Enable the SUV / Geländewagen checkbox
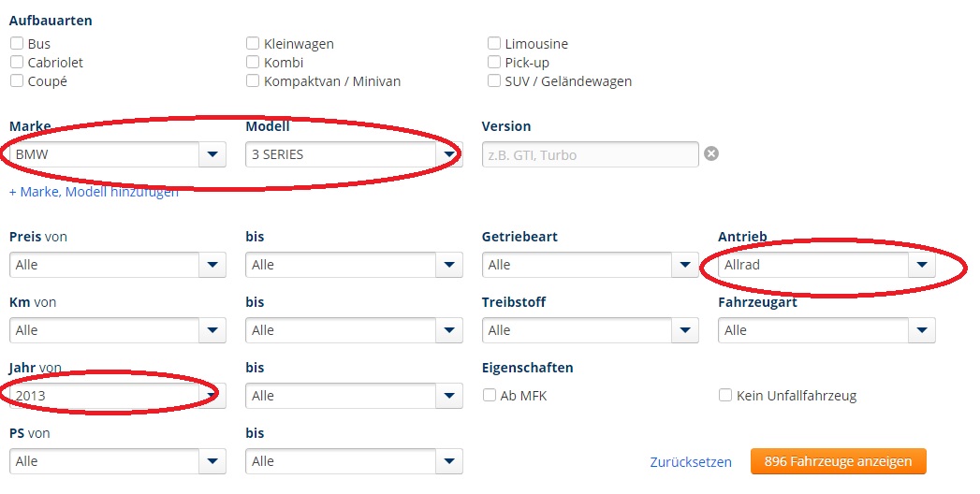This screenshot has width=980, height=494. click(x=493, y=81)
